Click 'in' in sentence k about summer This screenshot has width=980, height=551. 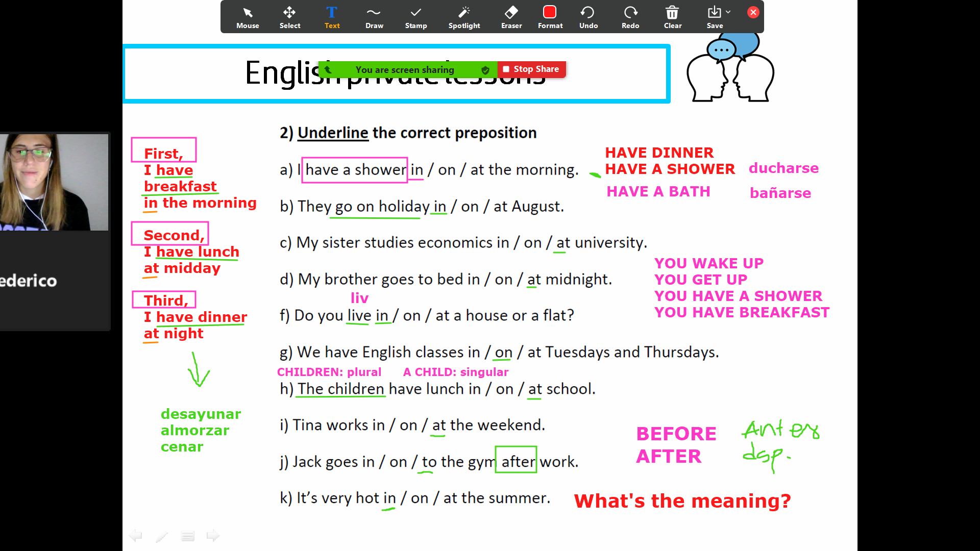(x=389, y=498)
